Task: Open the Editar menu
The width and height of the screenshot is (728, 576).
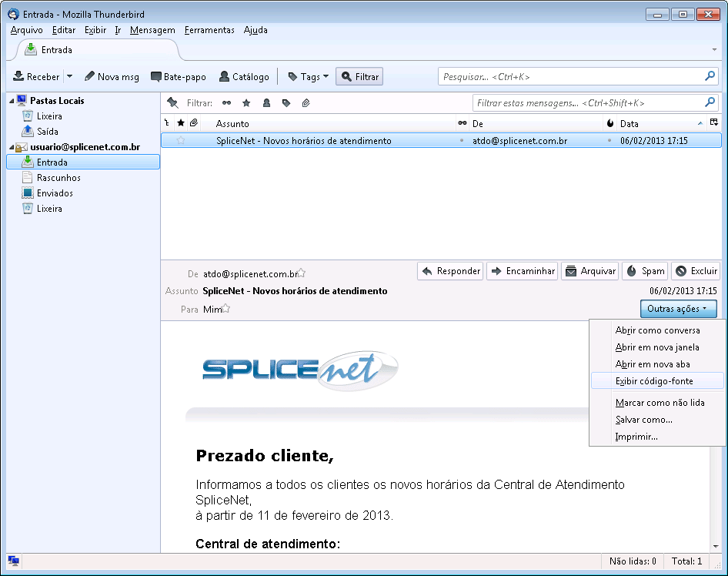Action: [64, 30]
